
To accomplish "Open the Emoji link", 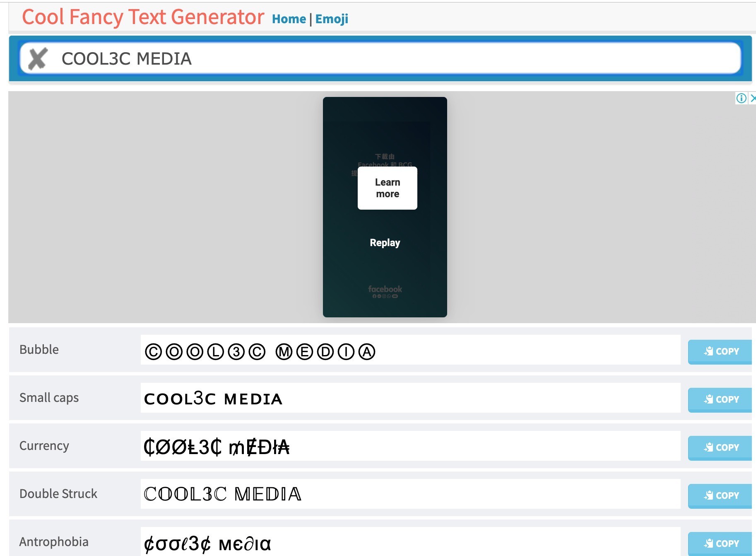I will click(332, 19).
